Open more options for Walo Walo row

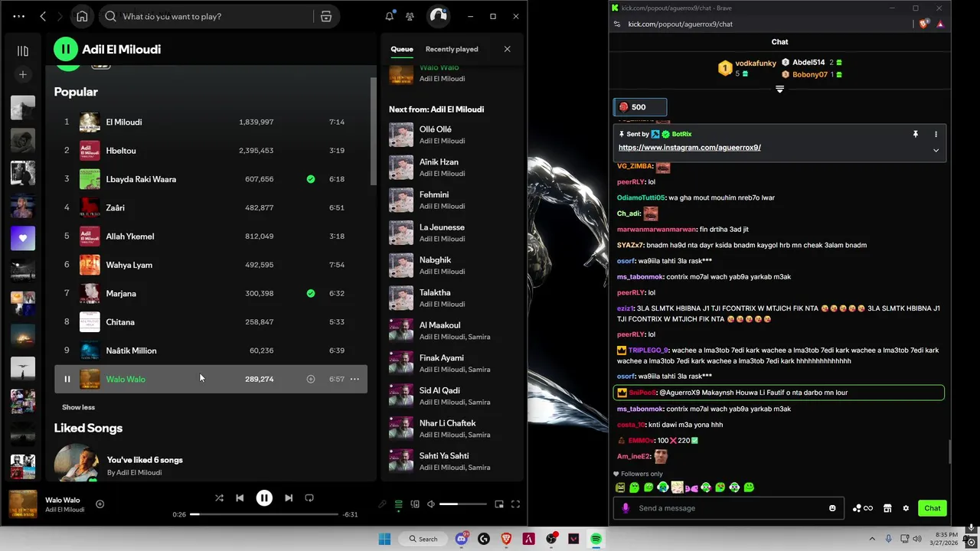pyautogui.click(x=354, y=379)
